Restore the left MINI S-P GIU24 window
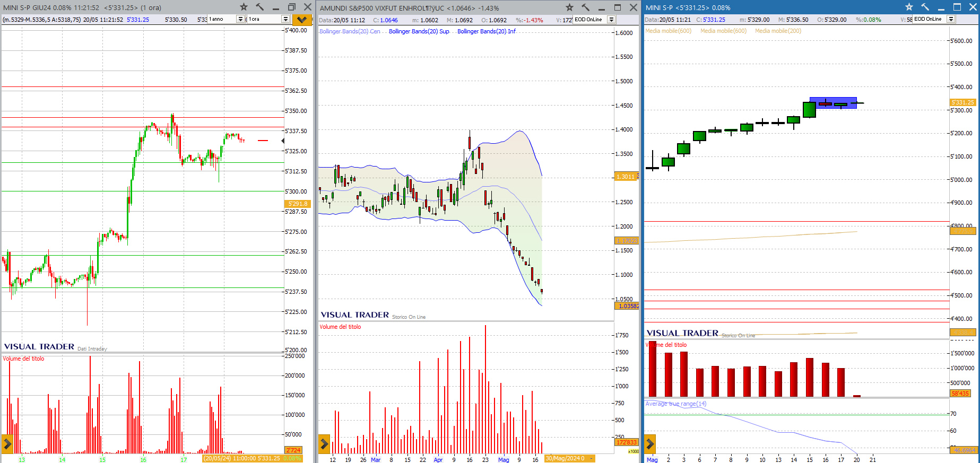Viewport: 980px width, 463px height. (x=291, y=7)
